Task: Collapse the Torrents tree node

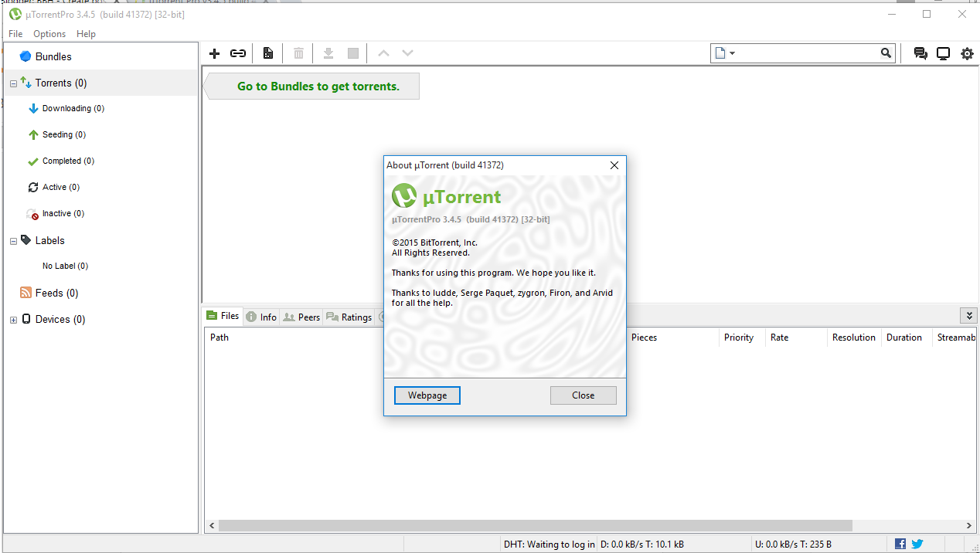Action: (13, 83)
